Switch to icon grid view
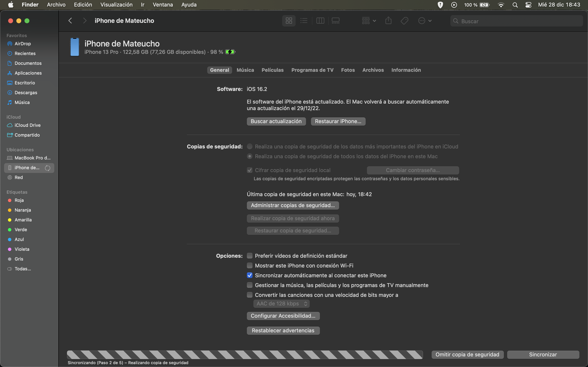 pos(289,21)
